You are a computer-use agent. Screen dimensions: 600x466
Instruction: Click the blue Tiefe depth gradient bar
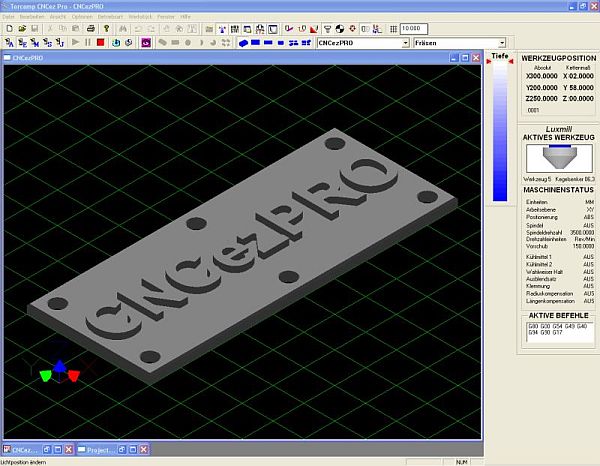click(x=500, y=130)
